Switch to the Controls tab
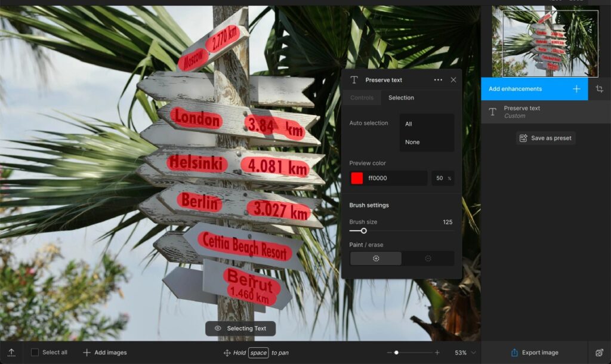Viewport: 611px width, 364px height. coord(362,98)
